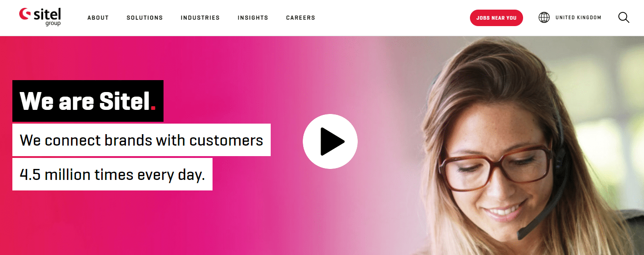644x255 pixels.
Task: Expand the UNITED KINGDOM region selector
Action: click(578, 18)
